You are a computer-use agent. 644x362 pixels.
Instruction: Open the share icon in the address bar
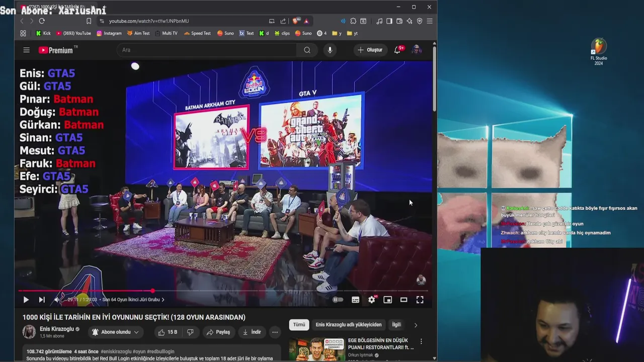coord(283,21)
